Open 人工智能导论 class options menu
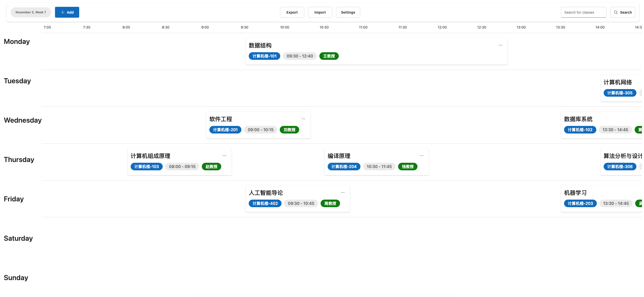Image resolution: width=644 pixels, height=297 pixels. 343,193
